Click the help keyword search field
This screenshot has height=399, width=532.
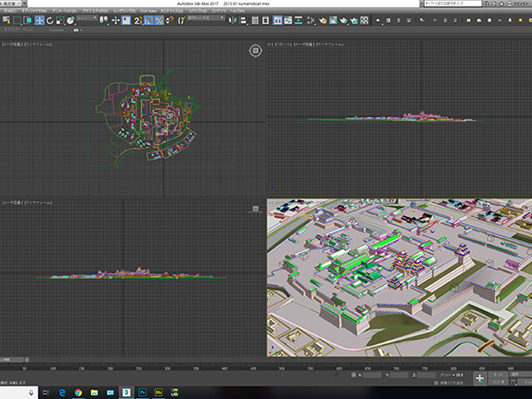454,3
